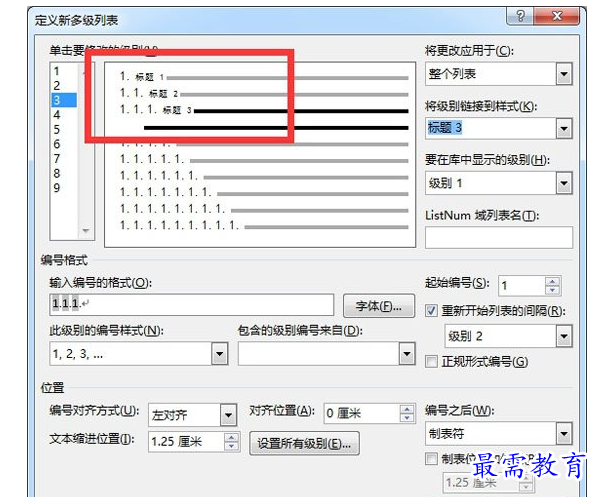Increase 对齐位置 with the up arrow
Image resolution: width=594 pixels, height=497 pixels.
coord(407,409)
